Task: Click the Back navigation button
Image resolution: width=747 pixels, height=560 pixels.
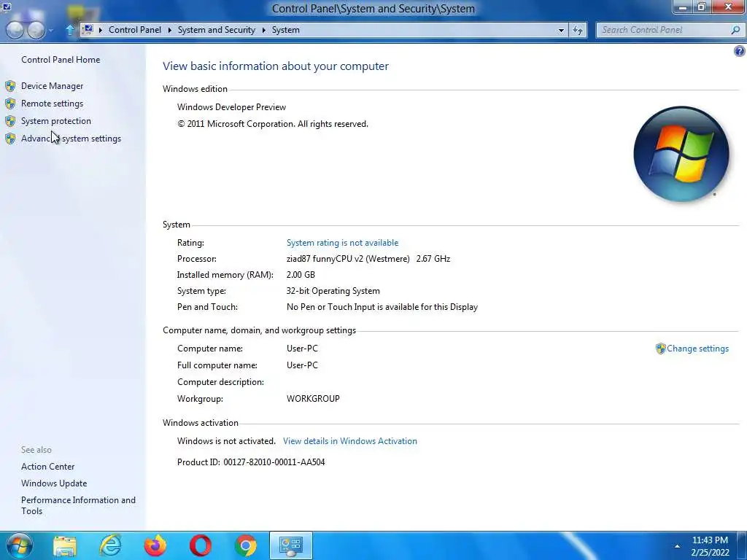Action: click(15, 30)
